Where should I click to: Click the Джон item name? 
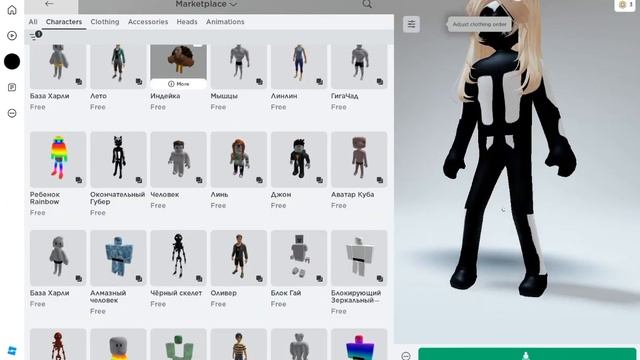tap(281, 195)
